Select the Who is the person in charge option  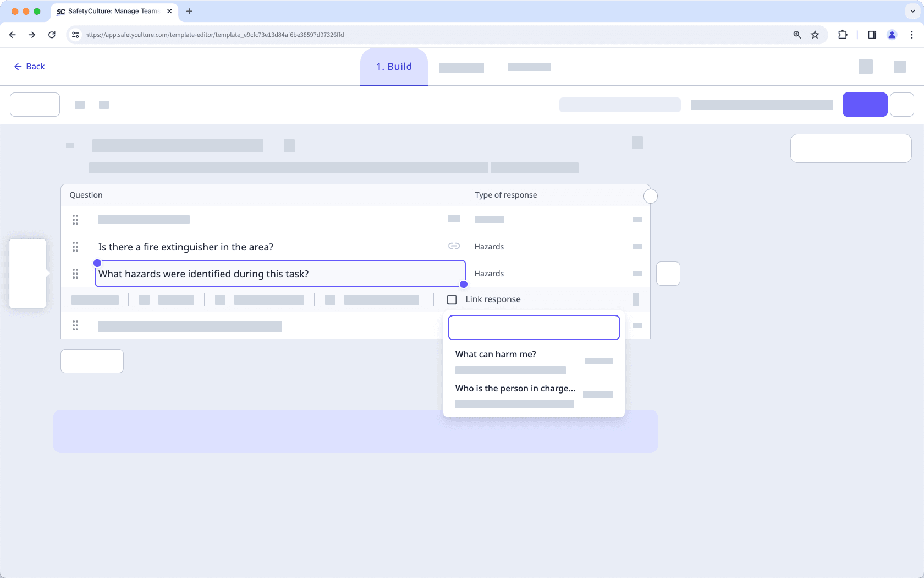[515, 388]
